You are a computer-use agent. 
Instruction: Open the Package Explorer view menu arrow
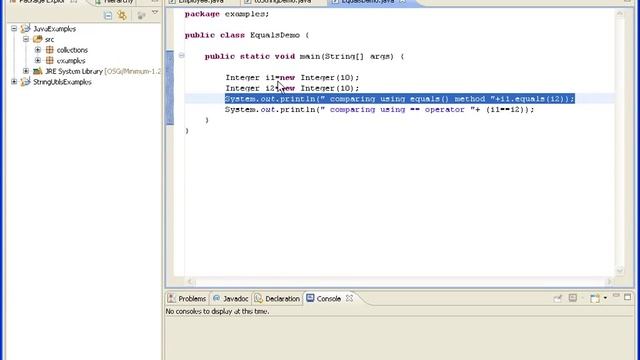[x=155, y=13]
